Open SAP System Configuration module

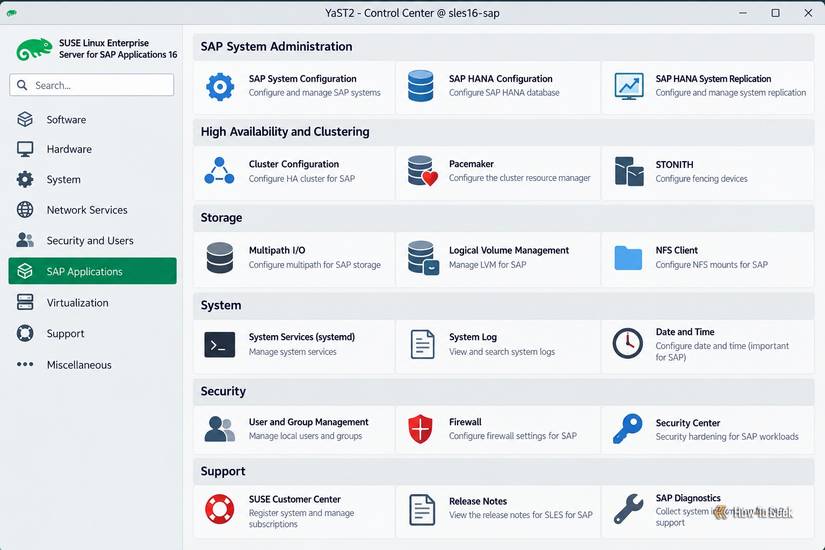pos(294,87)
